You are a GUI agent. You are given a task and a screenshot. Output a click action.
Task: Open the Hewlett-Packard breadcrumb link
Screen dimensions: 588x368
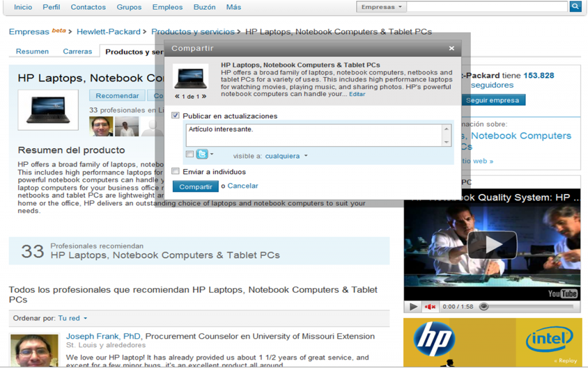tap(109, 32)
